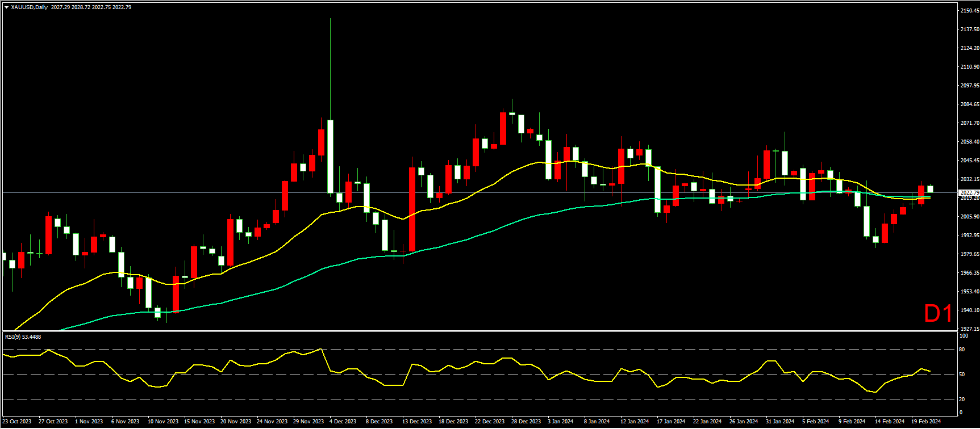The height and width of the screenshot is (429, 980).
Task: Select the 1979.65 price level label
Action: tap(970, 254)
